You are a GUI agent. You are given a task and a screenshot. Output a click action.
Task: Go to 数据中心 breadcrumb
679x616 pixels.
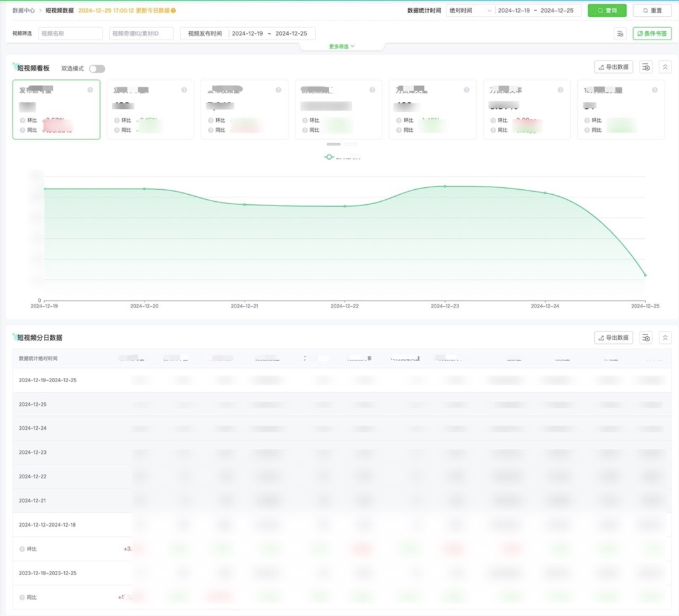point(23,11)
